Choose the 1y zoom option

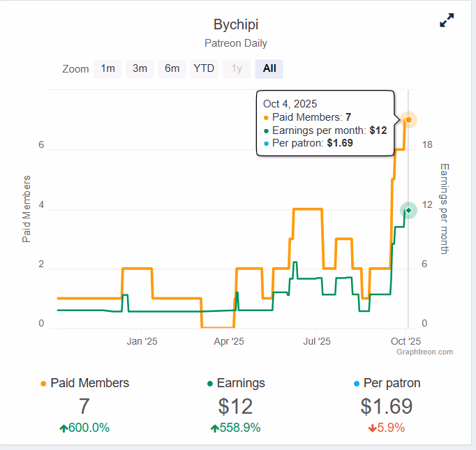pos(237,68)
